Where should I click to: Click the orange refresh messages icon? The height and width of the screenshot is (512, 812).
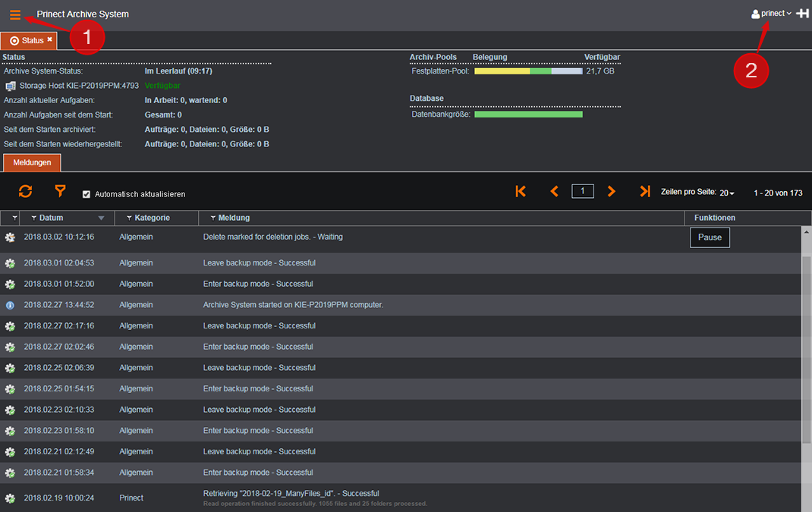pyautogui.click(x=26, y=192)
